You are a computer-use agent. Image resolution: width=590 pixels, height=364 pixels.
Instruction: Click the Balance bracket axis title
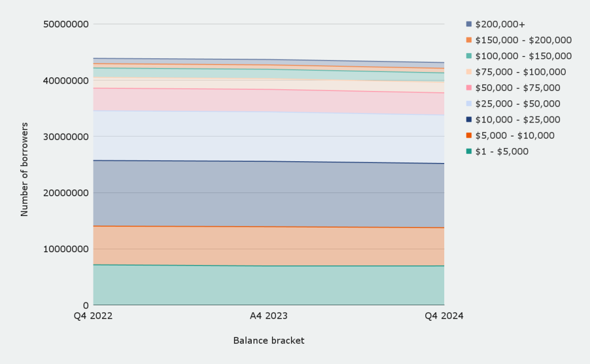click(268, 340)
